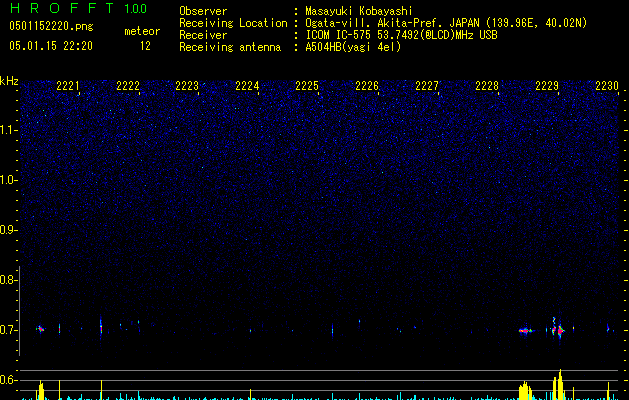Click the 1.0 kHz frequency label
This screenshot has width=629, height=400.
click(x=9, y=180)
